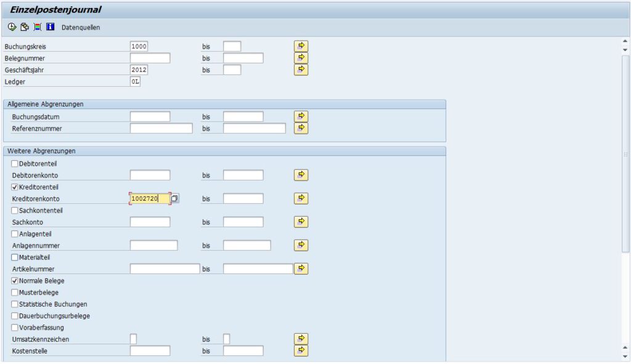Click the Get Variant icon in toolbar

(x=25, y=27)
